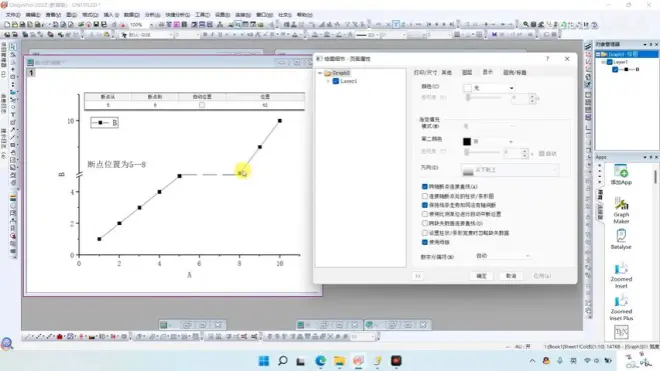The width and height of the screenshot is (660, 371).
Task: Switch to the 图例/标题 tab
Action: pos(515,72)
